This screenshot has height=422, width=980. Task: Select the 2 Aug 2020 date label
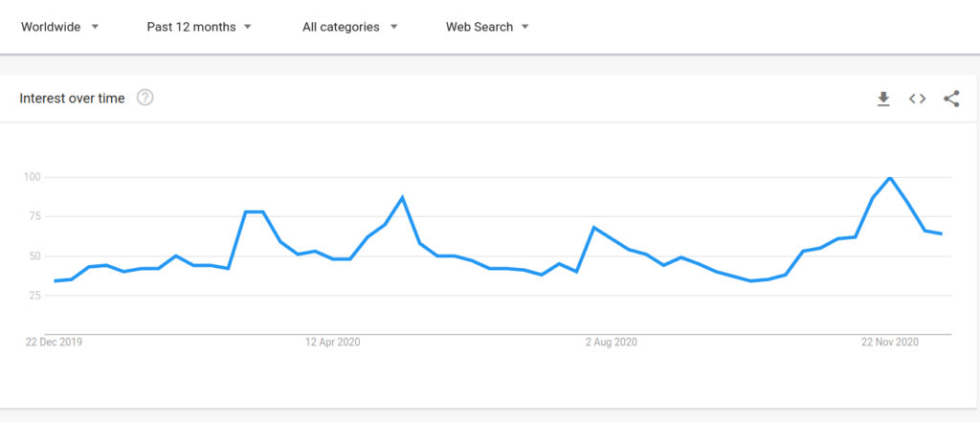tap(610, 342)
